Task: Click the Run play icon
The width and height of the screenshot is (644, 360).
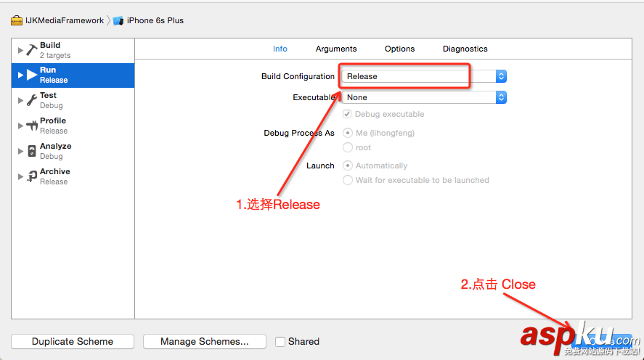Action: pos(32,75)
